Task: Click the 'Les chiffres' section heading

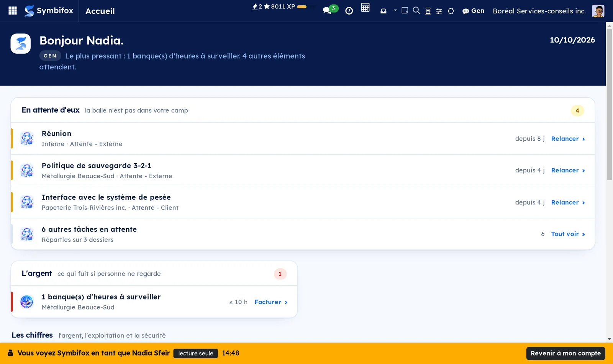Action: click(32, 335)
